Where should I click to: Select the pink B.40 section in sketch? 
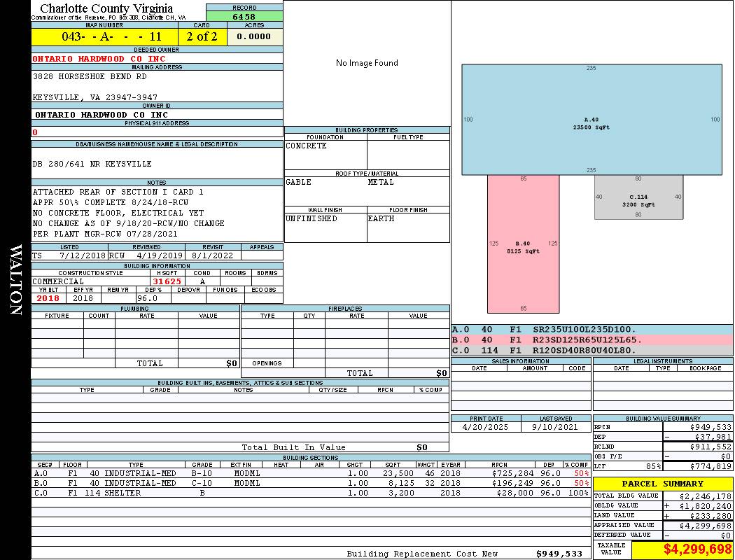523,244
